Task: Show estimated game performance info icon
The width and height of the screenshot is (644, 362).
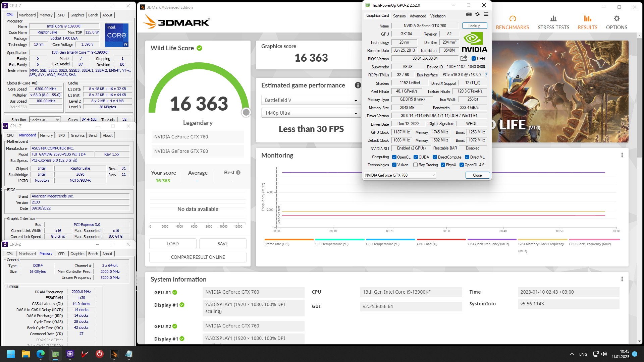Action: [358, 85]
